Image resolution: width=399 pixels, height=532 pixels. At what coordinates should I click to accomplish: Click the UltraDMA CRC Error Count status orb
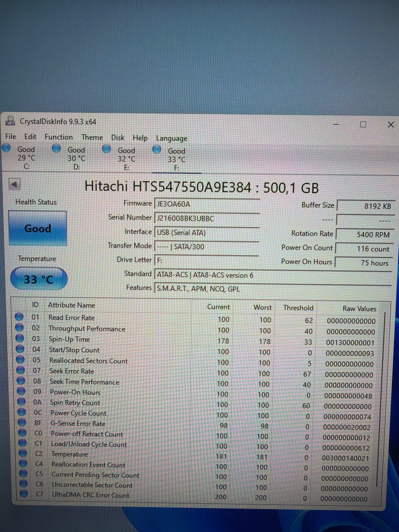24,494
